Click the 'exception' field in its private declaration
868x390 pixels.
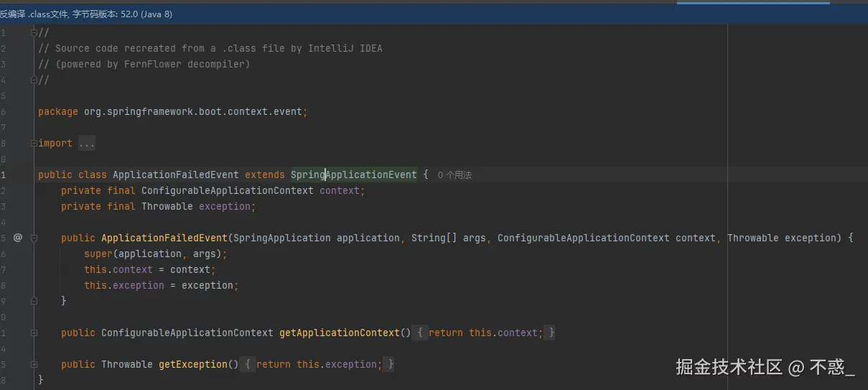tap(225, 206)
